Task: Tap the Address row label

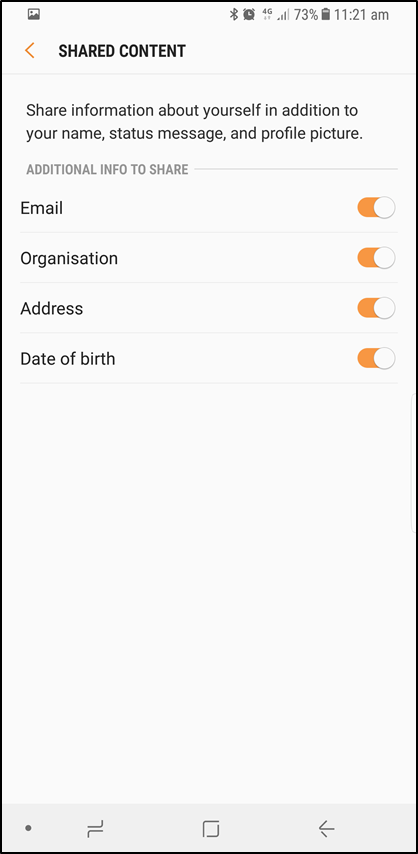Action: pyautogui.click(x=52, y=309)
